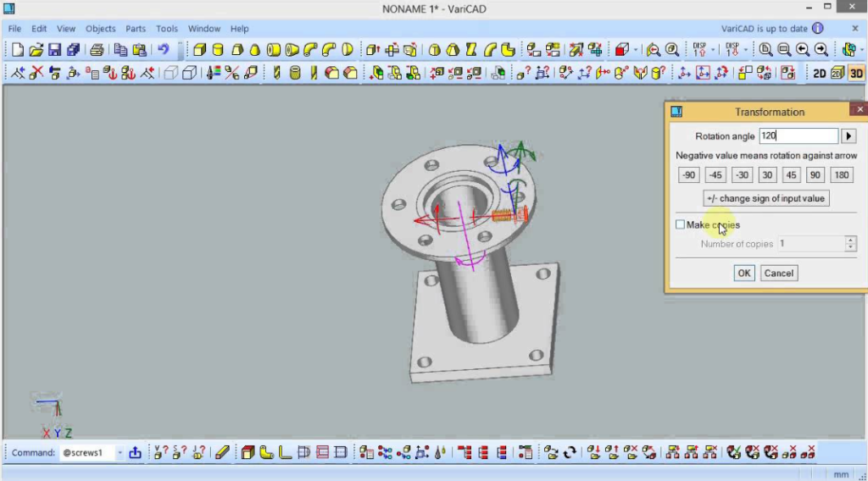Open the Help menu

pos(239,28)
